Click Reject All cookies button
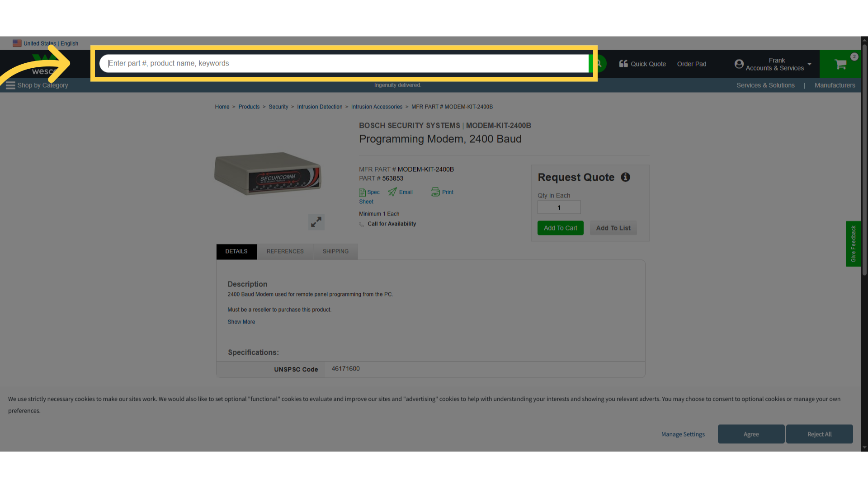Screen dimensions: 868x488 (819, 434)
